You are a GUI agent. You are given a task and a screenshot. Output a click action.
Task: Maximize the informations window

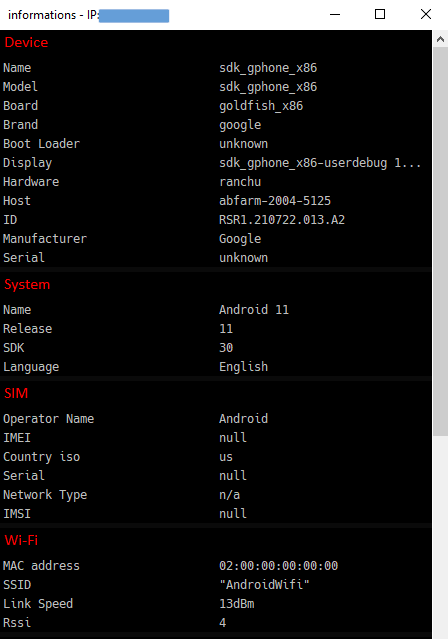click(x=380, y=15)
